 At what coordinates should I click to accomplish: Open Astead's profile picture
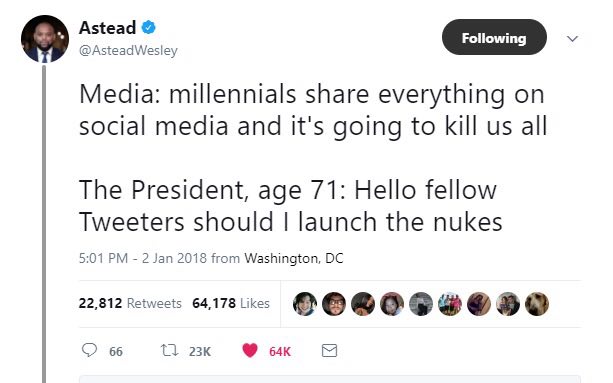tap(45, 39)
